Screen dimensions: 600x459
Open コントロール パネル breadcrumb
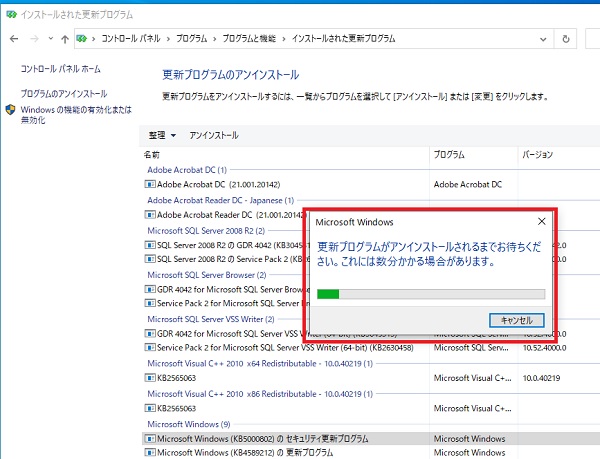(130, 39)
